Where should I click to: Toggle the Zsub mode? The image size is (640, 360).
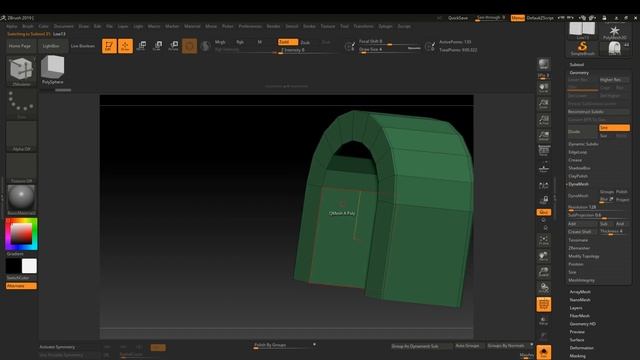[305, 42]
